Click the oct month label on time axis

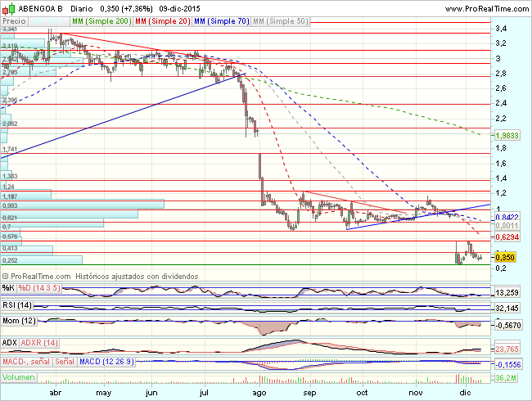click(x=362, y=393)
